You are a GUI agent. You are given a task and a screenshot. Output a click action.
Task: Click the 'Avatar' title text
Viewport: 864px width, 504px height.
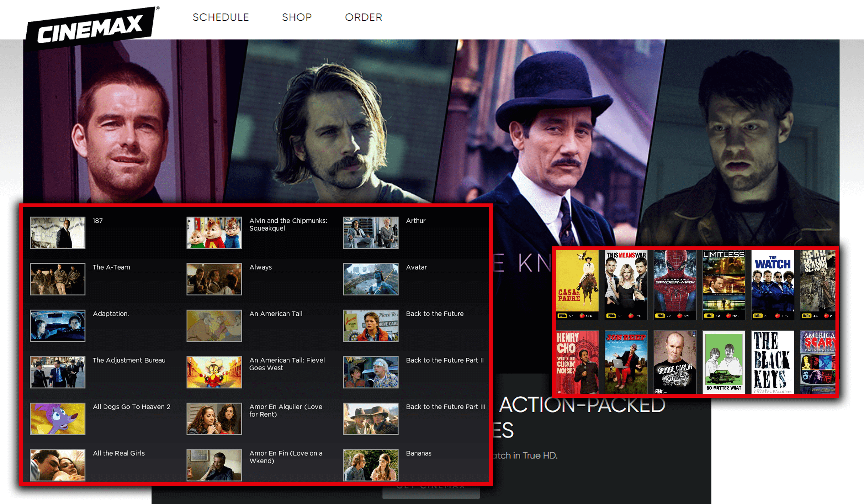tap(416, 267)
